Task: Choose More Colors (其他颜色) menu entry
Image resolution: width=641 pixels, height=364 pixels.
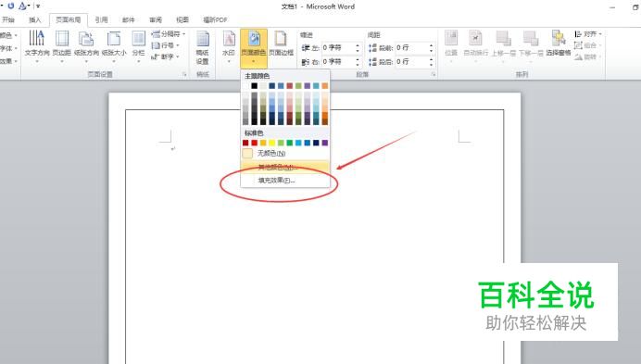Action: 285,167
